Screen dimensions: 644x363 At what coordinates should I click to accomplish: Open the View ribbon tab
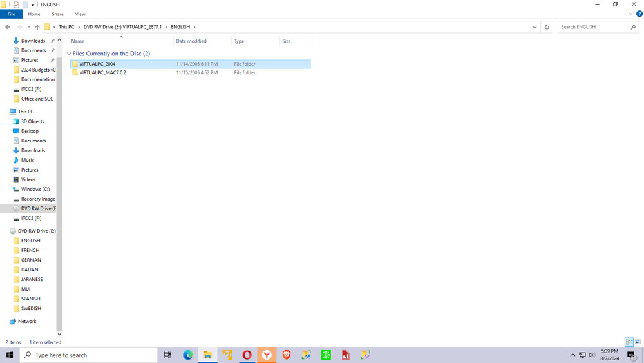tap(80, 14)
